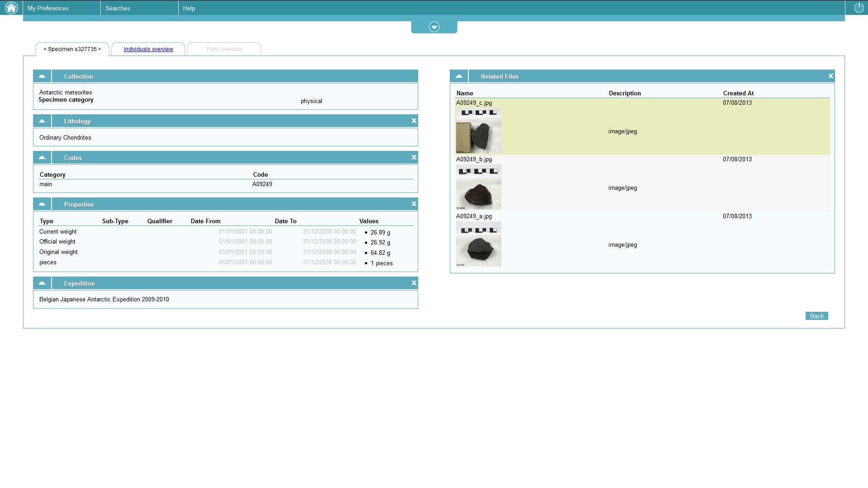
Task: Click the Back button
Action: (x=816, y=316)
